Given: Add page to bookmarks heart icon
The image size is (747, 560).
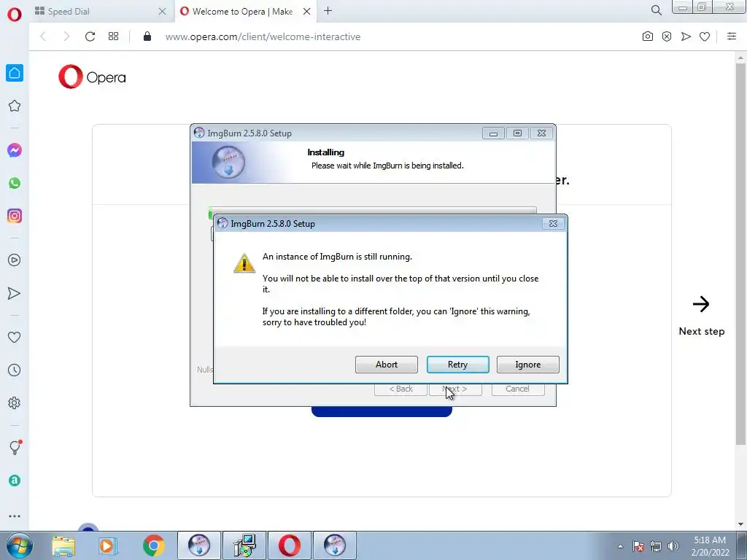Looking at the screenshot, I should 705,36.
